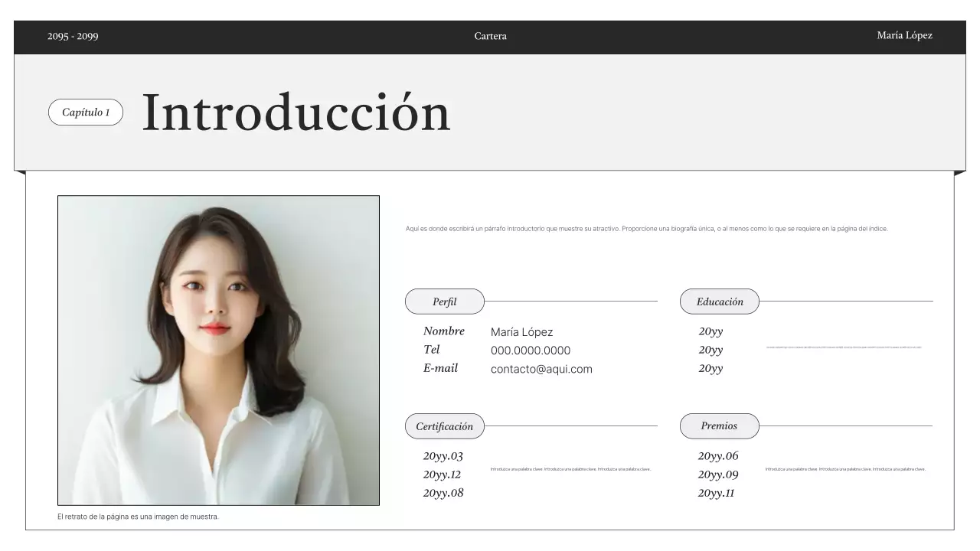Click the Cartera title in the header

[x=490, y=36]
